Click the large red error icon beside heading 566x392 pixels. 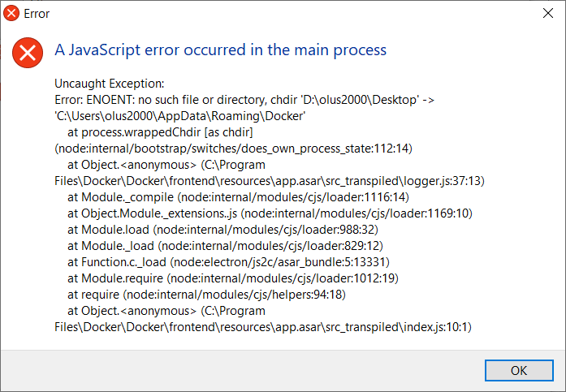(x=28, y=53)
